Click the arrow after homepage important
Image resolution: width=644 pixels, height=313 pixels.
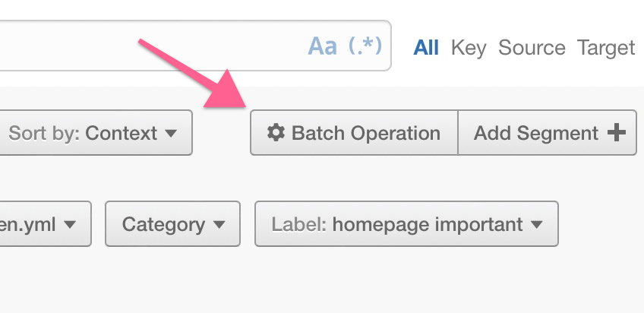537,225
